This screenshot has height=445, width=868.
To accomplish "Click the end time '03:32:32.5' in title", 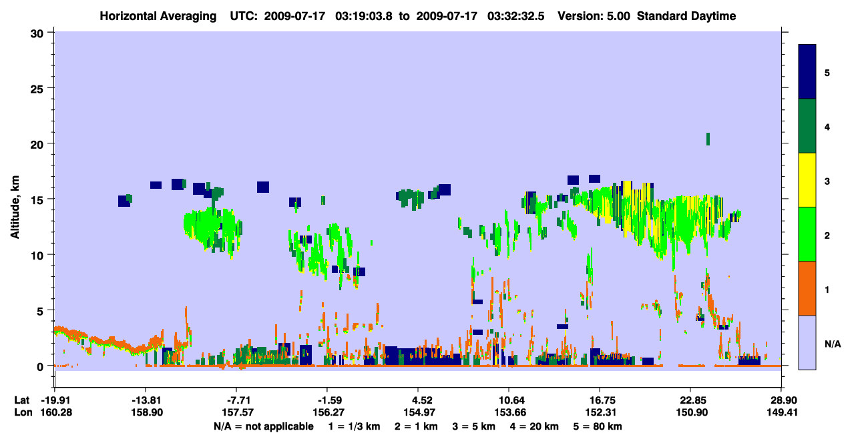I will point(515,16).
